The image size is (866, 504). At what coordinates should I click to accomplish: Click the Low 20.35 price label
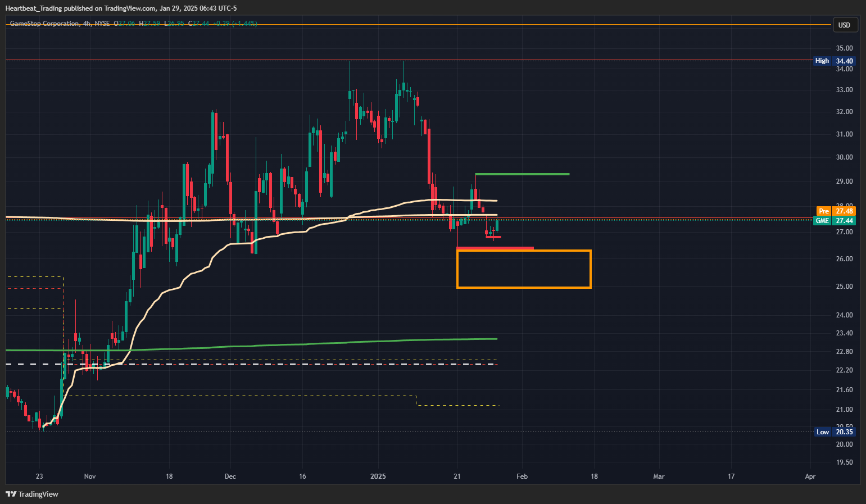835,432
